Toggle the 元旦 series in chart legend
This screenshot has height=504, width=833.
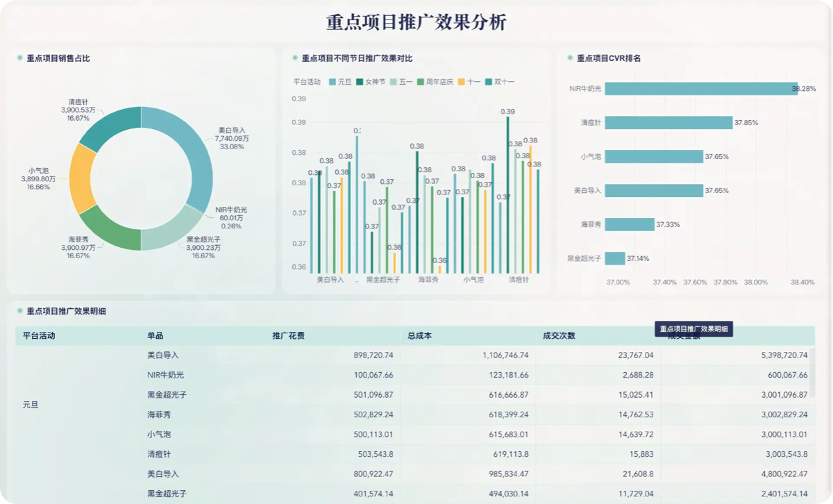click(x=340, y=82)
